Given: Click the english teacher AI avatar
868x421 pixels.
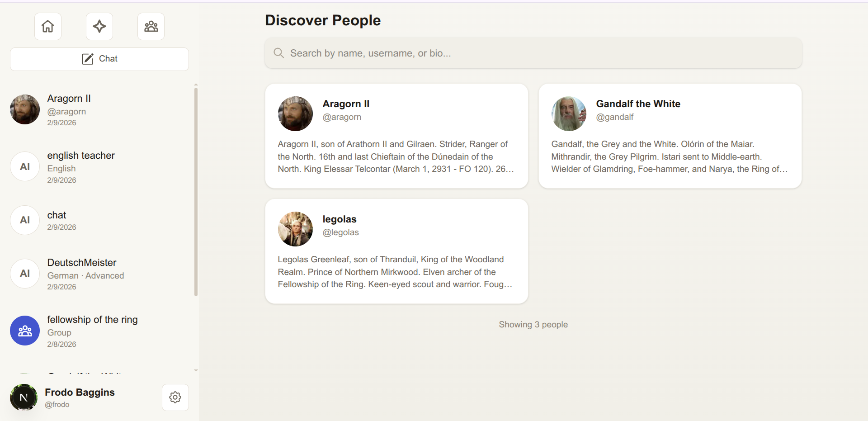Looking at the screenshot, I should click(25, 166).
